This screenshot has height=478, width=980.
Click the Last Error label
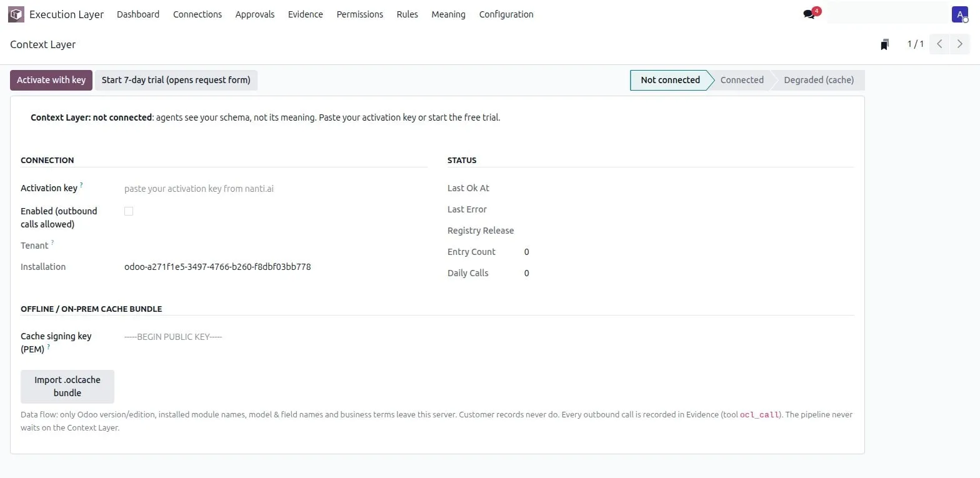point(467,209)
